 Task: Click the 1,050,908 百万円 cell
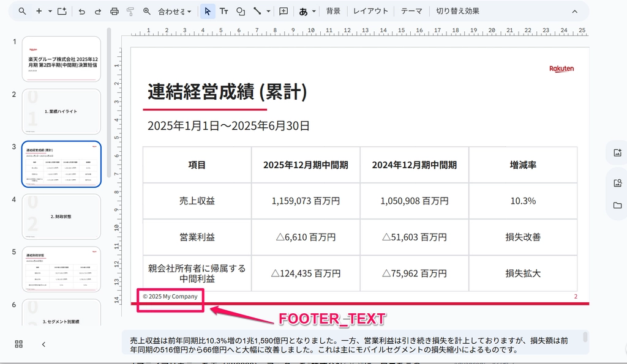coord(415,201)
